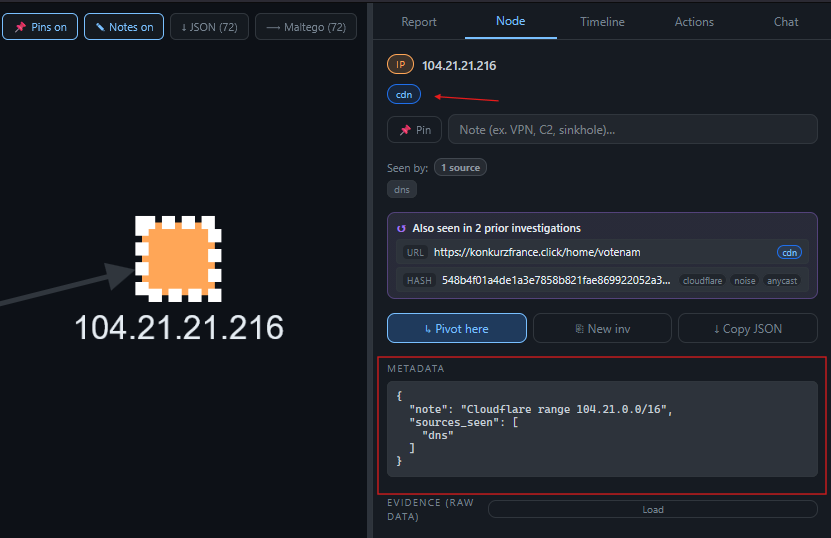Load the raw evidence data

coord(653,509)
